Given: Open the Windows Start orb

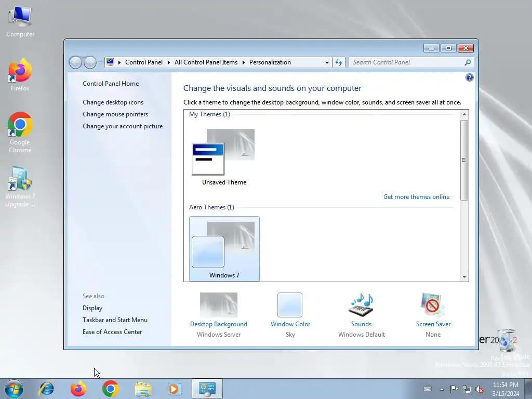Looking at the screenshot, I should 14,389.
